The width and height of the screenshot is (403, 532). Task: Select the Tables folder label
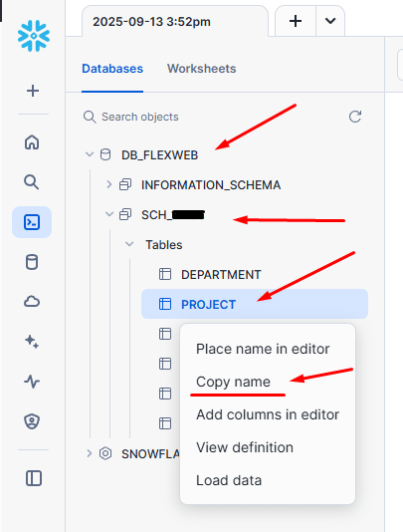tap(164, 245)
